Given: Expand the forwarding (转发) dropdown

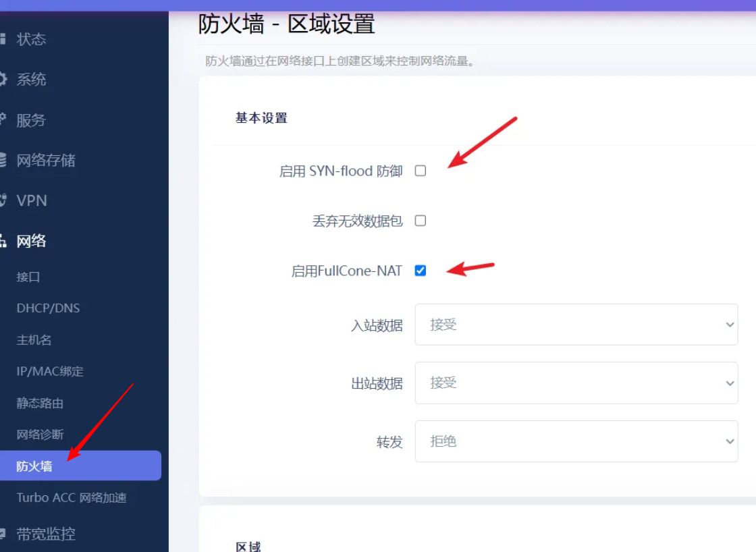Looking at the screenshot, I should 576,441.
